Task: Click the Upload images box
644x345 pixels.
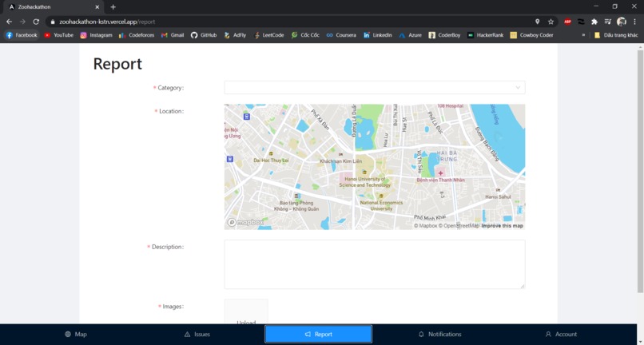Action: point(246,312)
